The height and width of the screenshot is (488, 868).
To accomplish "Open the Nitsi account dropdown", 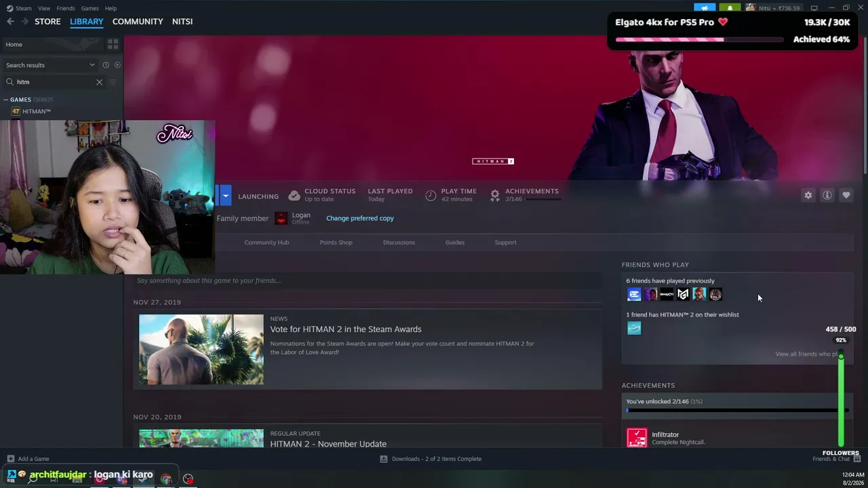I will coord(774,8).
